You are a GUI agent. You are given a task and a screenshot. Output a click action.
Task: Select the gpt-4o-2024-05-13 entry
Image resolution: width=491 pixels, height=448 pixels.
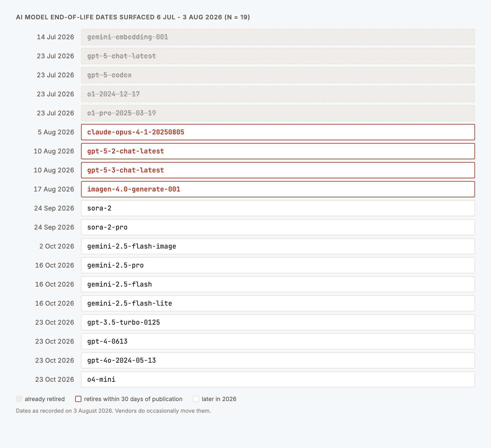[x=278, y=361]
